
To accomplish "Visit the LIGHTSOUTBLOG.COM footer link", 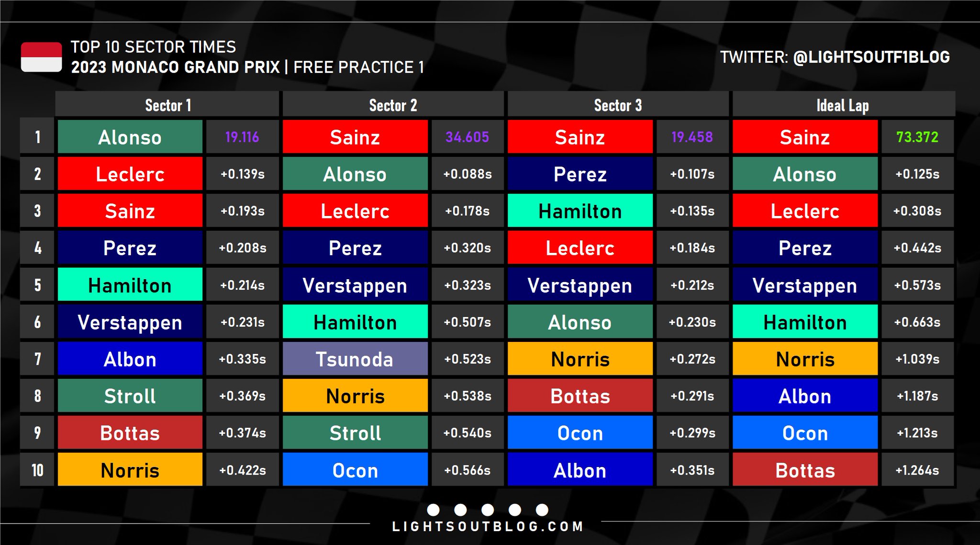I will (x=488, y=527).
